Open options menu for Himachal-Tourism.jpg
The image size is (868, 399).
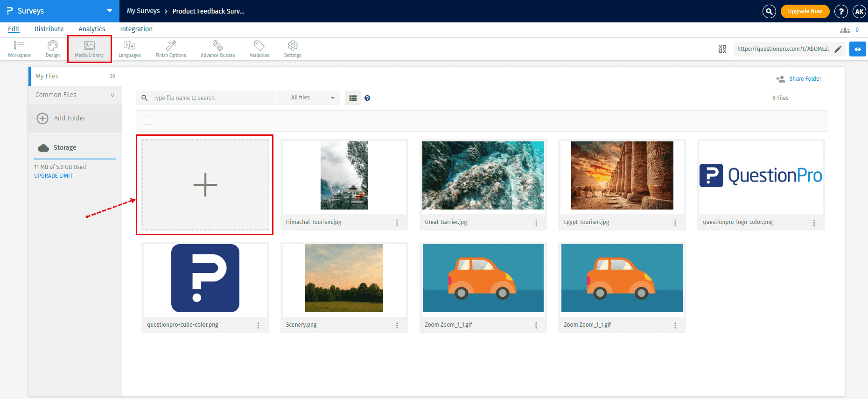coord(397,223)
